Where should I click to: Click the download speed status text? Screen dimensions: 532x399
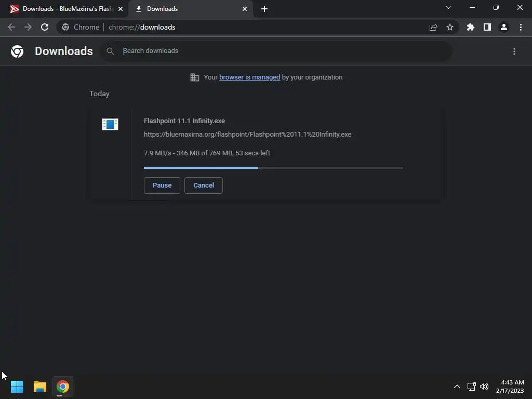point(207,153)
